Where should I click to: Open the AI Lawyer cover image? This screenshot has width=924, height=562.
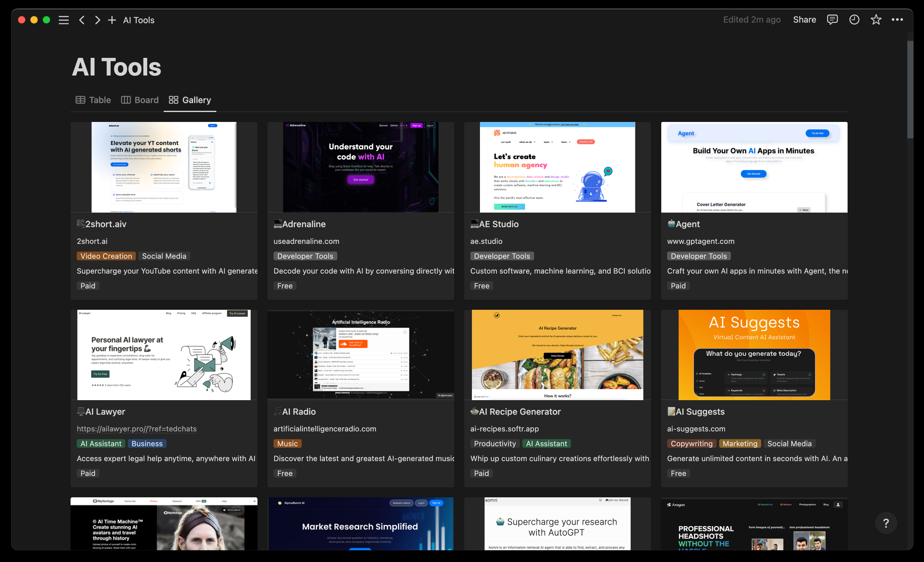coord(164,355)
